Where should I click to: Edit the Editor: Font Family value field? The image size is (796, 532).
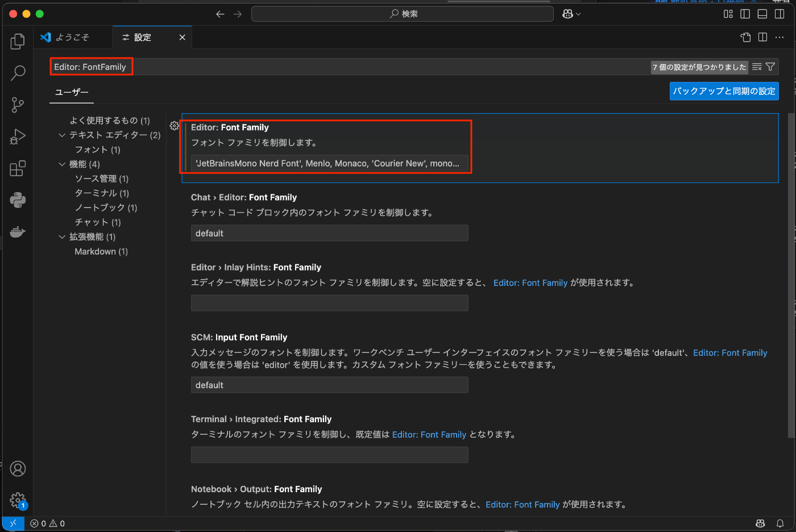pyautogui.click(x=329, y=164)
